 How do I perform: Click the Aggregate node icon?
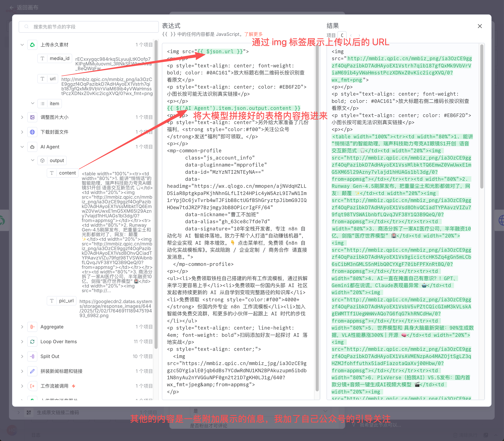pos(32,327)
